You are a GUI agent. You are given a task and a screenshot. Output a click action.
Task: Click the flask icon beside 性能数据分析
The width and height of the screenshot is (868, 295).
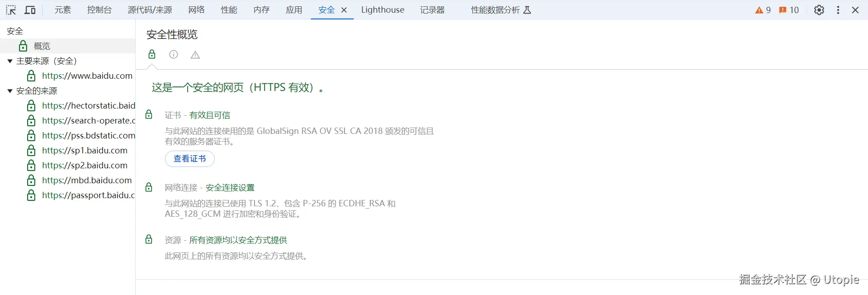click(527, 10)
